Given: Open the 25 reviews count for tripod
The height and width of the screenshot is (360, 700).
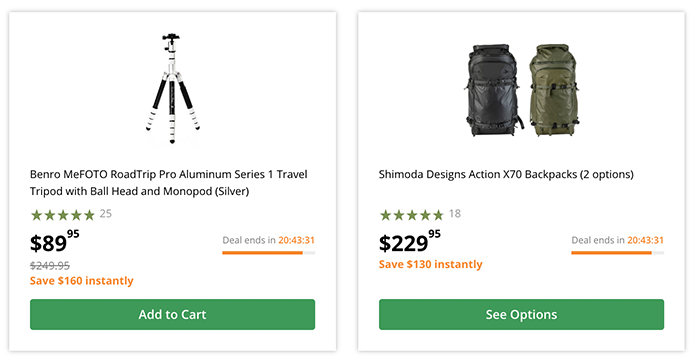Looking at the screenshot, I should click(x=106, y=214).
